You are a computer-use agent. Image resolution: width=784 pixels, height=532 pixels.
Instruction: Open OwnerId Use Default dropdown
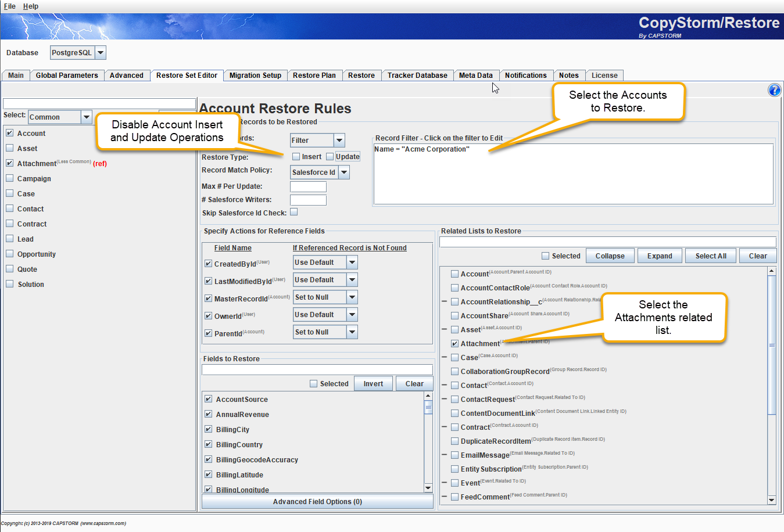click(x=352, y=315)
